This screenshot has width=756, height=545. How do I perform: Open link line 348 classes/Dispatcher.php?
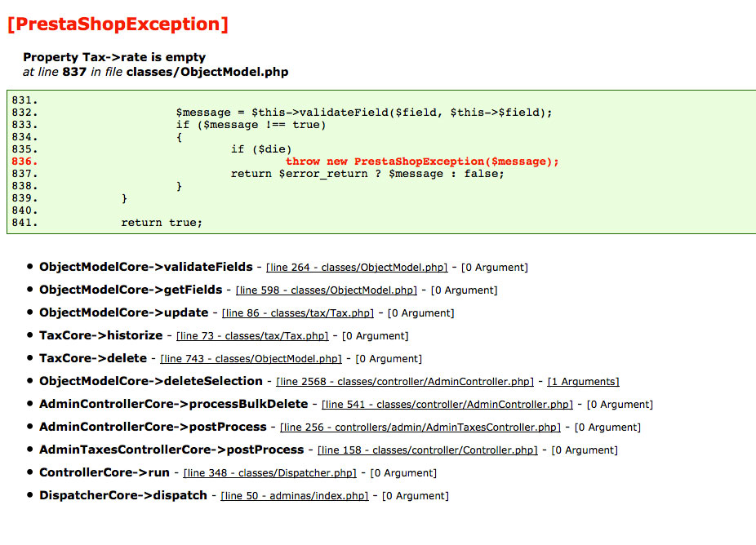[x=270, y=473]
